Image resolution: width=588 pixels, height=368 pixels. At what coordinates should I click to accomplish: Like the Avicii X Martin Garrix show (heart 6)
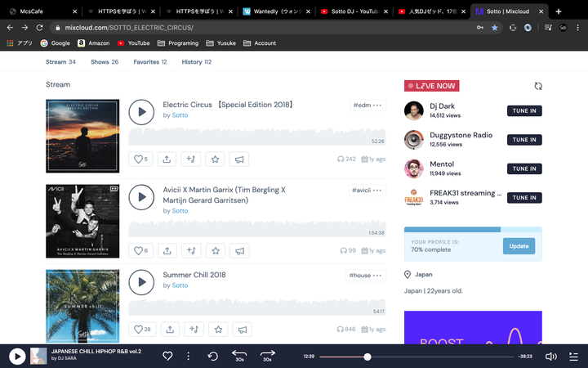pos(141,250)
